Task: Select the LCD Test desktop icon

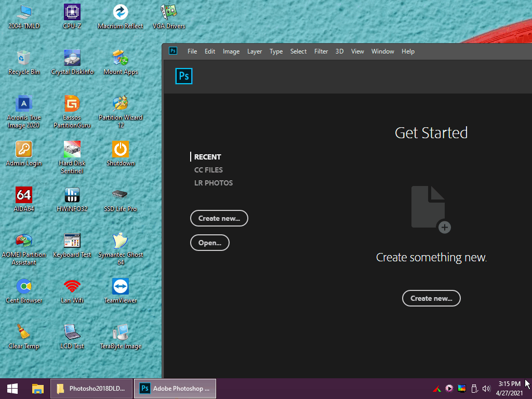Action: [x=72, y=337]
